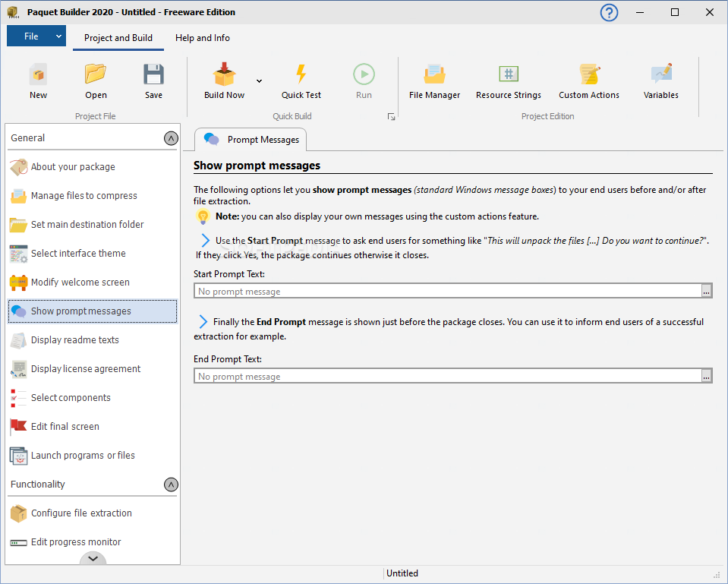Select the Prompt Messages tab
The image size is (728, 584).
click(251, 140)
